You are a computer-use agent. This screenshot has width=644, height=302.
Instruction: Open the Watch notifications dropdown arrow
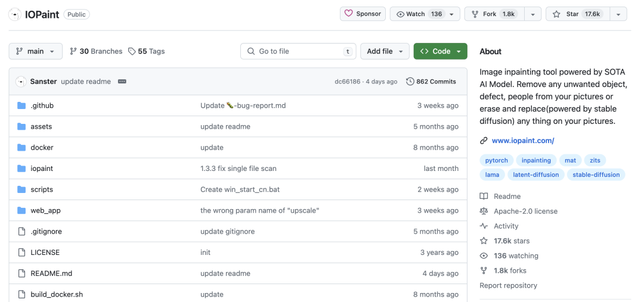pos(452,14)
